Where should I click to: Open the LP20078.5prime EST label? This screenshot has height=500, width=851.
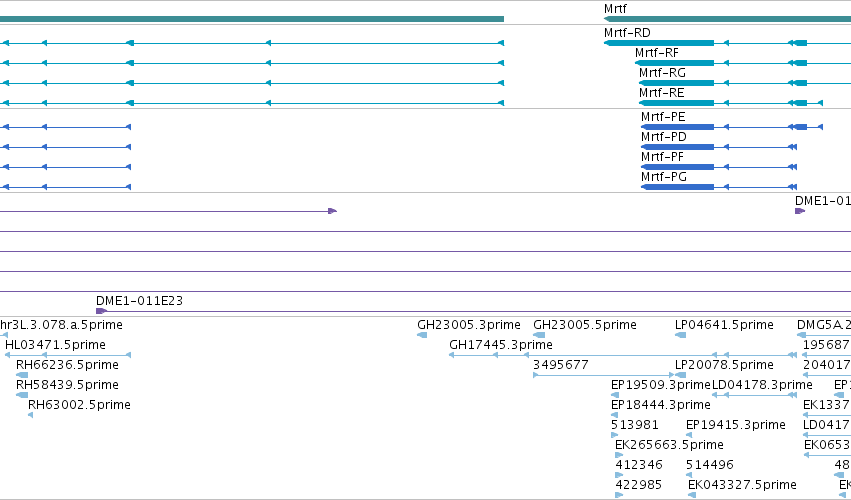[725, 365]
